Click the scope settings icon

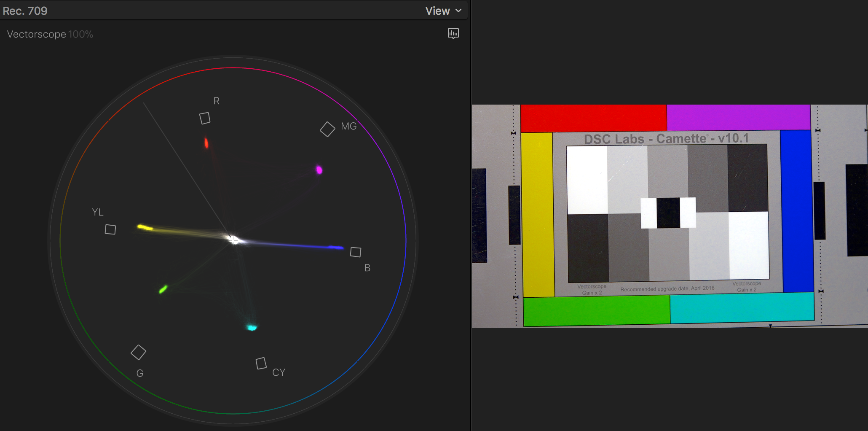click(x=453, y=34)
